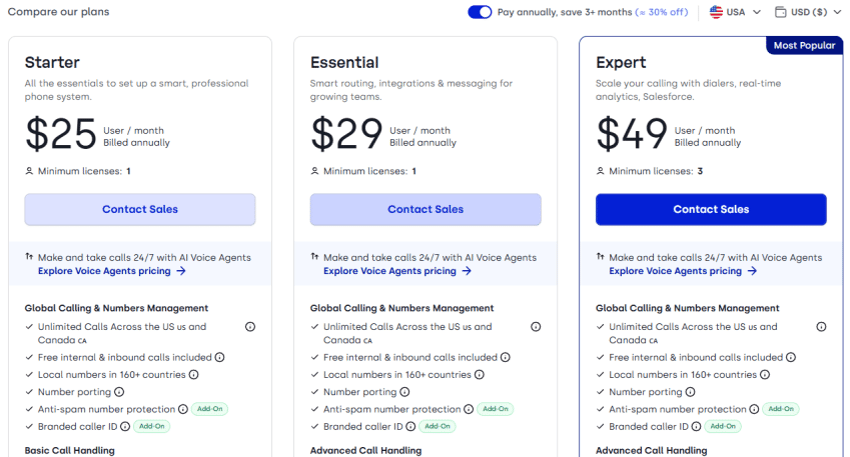This screenshot has width=850, height=457.
Task: Click info icon for Essential Local numbers
Action: coord(479,375)
